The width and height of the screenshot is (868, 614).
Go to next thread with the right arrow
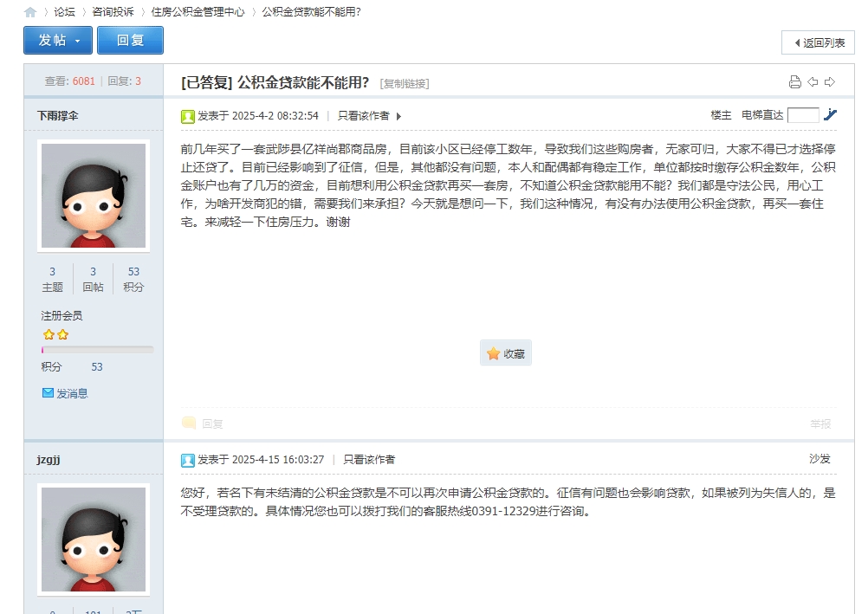[x=830, y=82]
